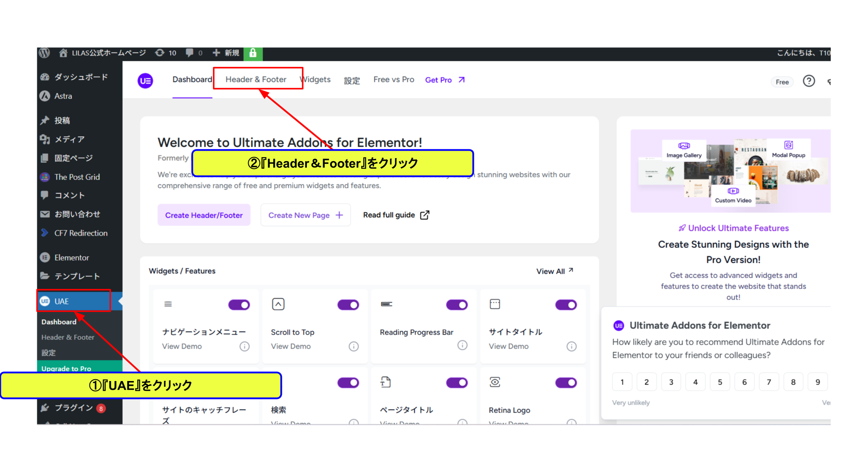
Task: Click the 新規 add-new button
Action: [226, 53]
